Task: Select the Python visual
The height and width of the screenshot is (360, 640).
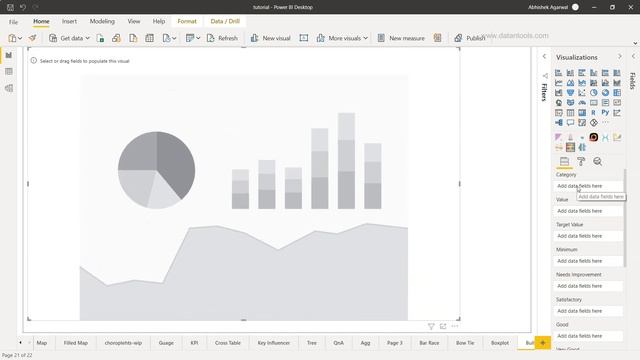Action: [x=605, y=113]
